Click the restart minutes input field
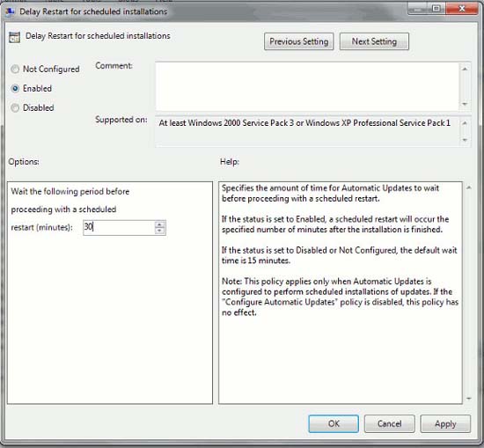 coord(119,227)
